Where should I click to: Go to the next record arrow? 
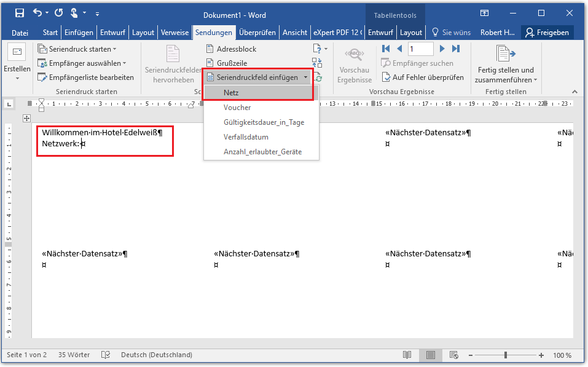tap(442, 49)
